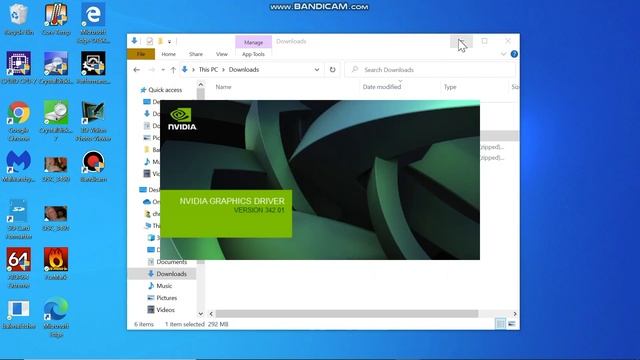The width and height of the screenshot is (640, 360).
Task: Switch to the Share ribbon tab
Action: pos(196,54)
